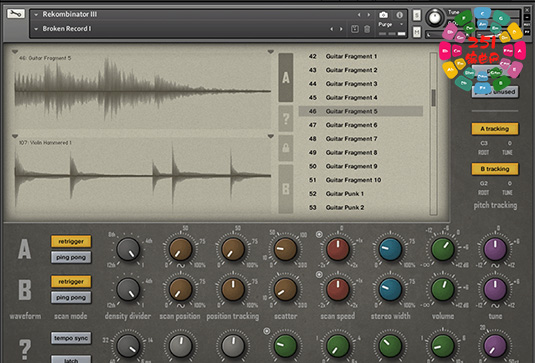Mute the instrument with M button
The image size is (535, 363).
pos(417,32)
